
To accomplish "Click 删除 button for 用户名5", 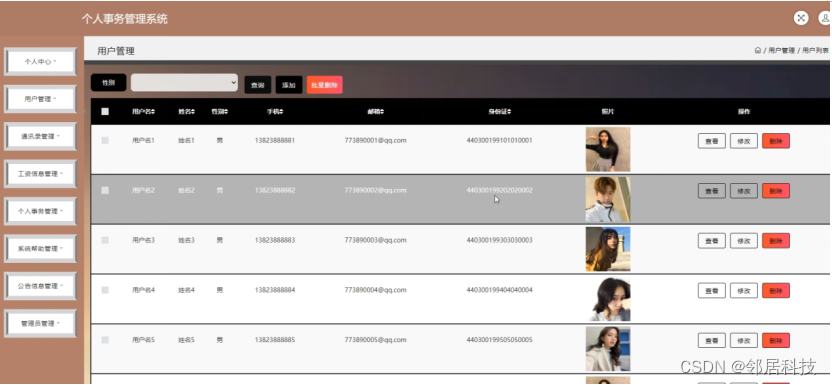I will pos(776,340).
